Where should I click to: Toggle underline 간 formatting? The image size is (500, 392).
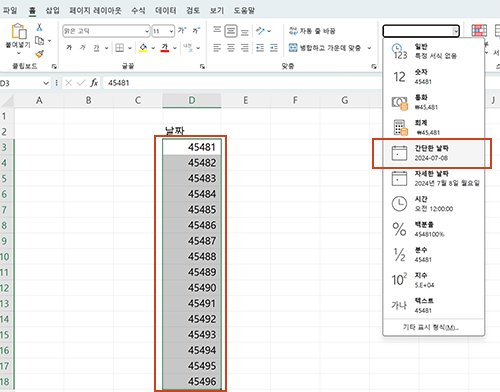[96, 48]
